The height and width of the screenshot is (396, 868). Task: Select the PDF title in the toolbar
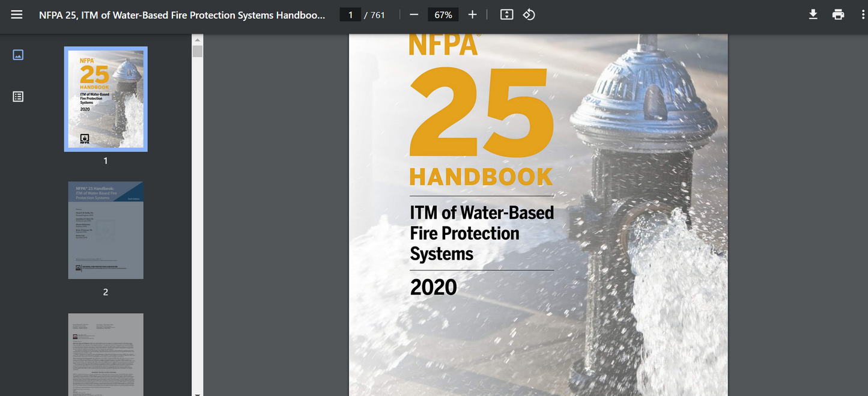[x=180, y=14]
